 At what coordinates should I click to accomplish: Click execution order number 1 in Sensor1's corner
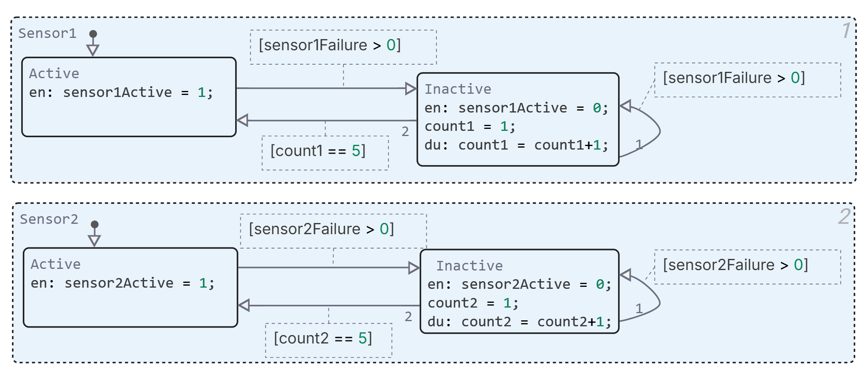(x=846, y=31)
